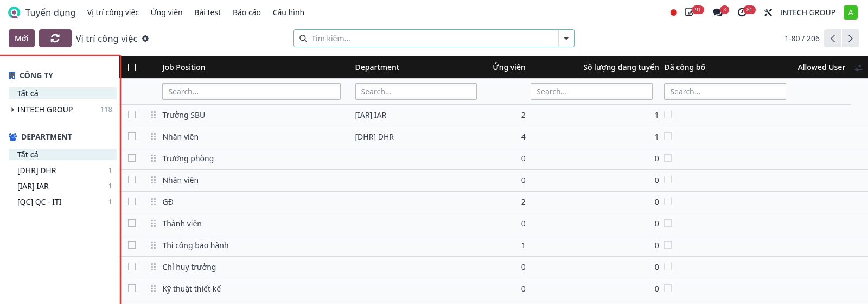Open optional columns adjuster icon
This screenshot has height=304, width=868.
[x=858, y=67]
